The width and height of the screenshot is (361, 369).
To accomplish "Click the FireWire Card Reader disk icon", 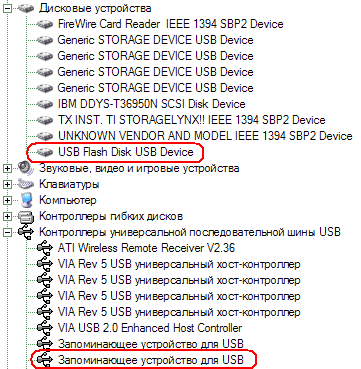I will click(45, 24).
